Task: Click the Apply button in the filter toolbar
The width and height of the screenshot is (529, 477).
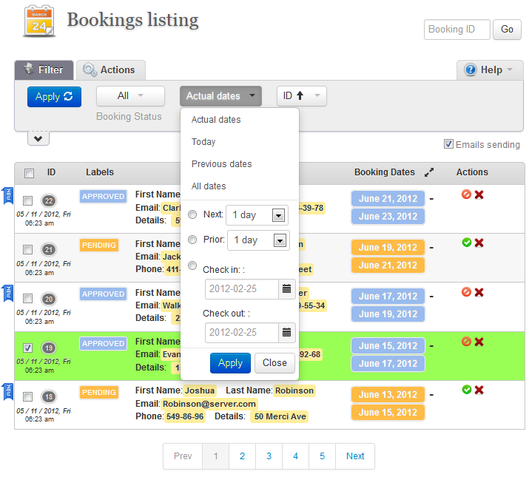Action: [x=54, y=96]
